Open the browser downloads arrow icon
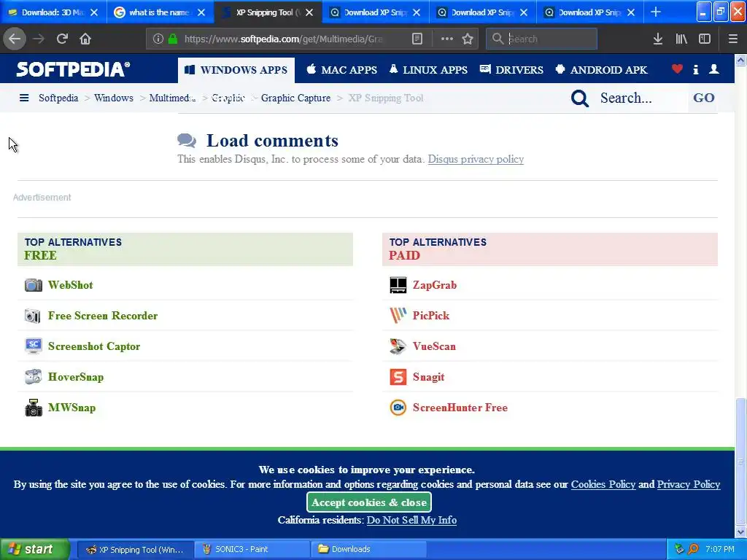 click(x=658, y=39)
